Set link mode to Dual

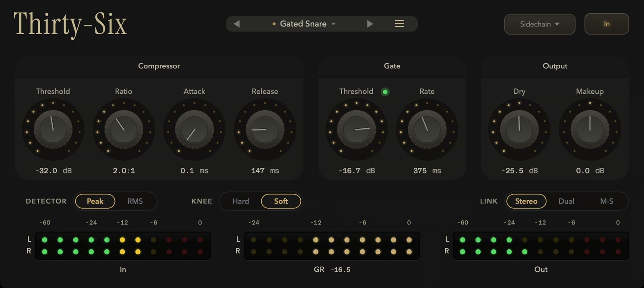(x=566, y=201)
